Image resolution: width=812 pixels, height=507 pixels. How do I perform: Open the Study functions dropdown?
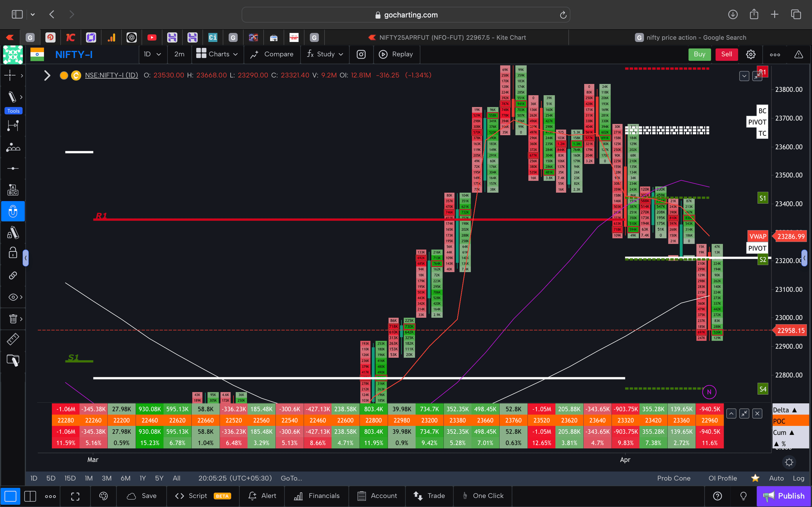pyautogui.click(x=325, y=54)
